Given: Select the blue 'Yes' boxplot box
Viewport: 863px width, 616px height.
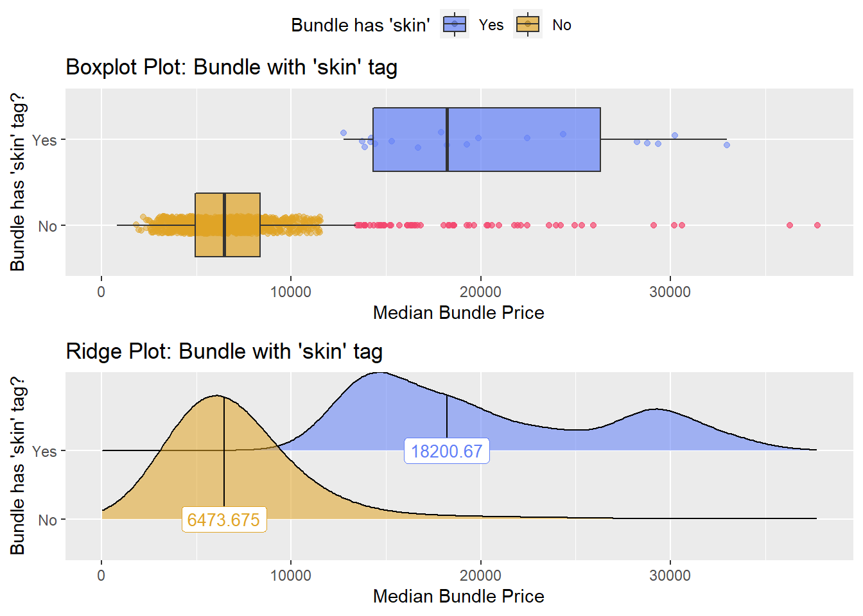Looking at the screenshot, I should pyautogui.click(x=487, y=139).
